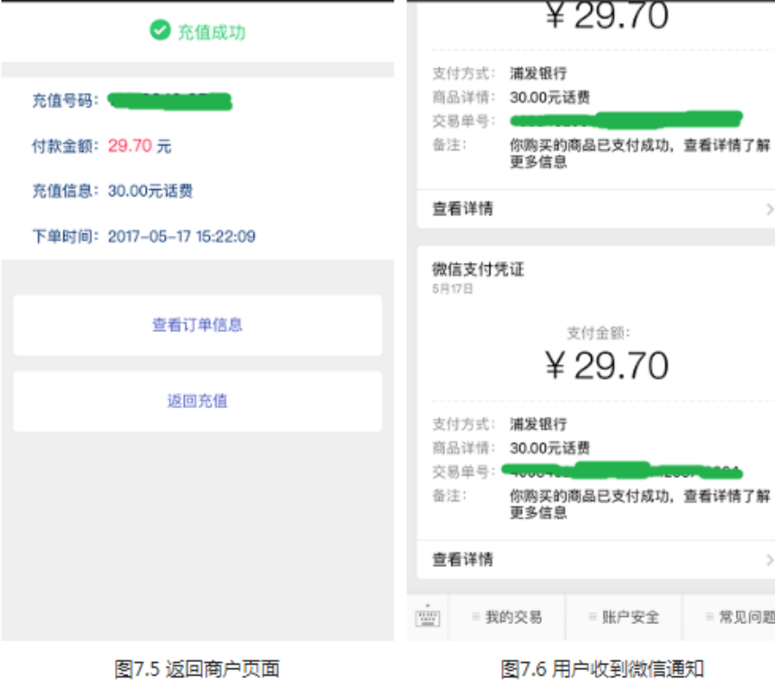This screenshot has width=775, height=700.
Task: Click the 支付金额 label in the voucher
Action: pos(598,333)
